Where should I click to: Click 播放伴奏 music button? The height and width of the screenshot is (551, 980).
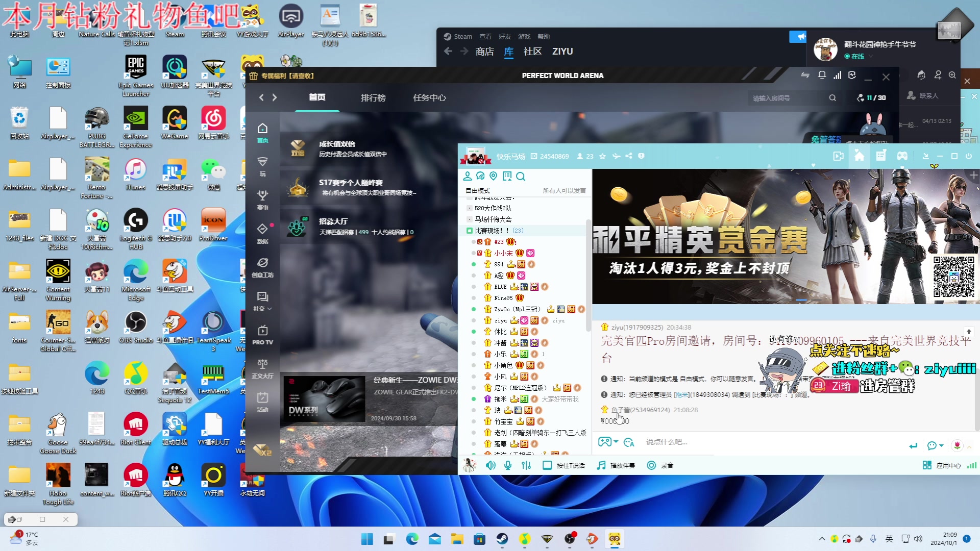click(616, 465)
